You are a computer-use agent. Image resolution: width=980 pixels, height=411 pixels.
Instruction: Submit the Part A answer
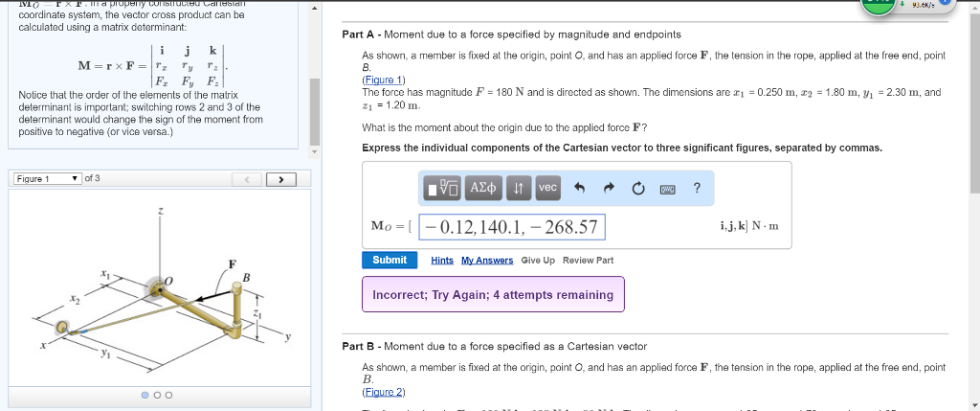tap(390, 260)
